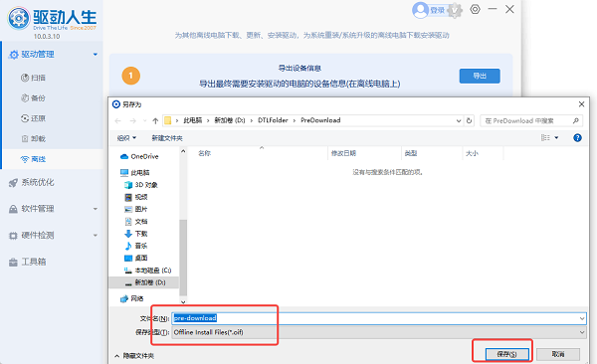597x364 pixels.
Task: Open 下载 folder in tree
Action: 136,234
